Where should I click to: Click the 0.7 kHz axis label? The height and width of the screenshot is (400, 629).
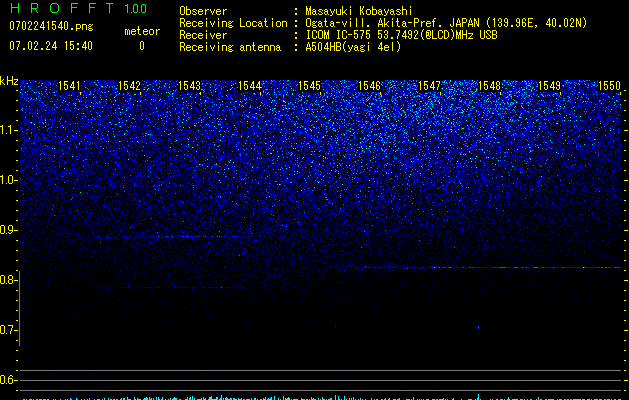[9, 330]
